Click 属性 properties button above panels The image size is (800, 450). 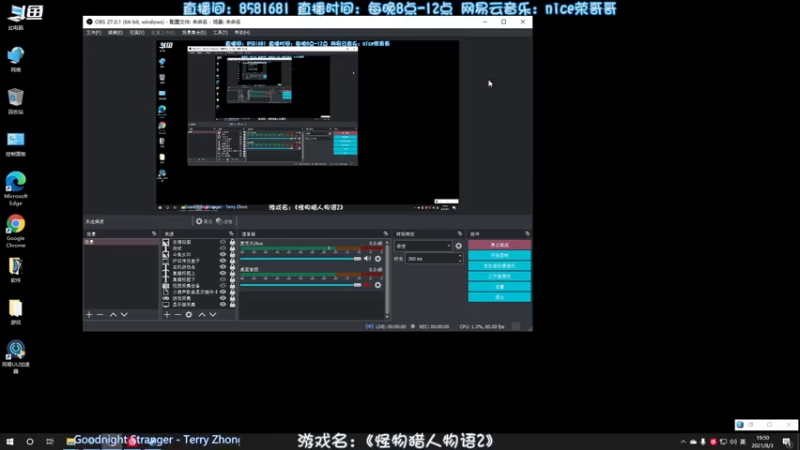pyautogui.click(x=203, y=221)
